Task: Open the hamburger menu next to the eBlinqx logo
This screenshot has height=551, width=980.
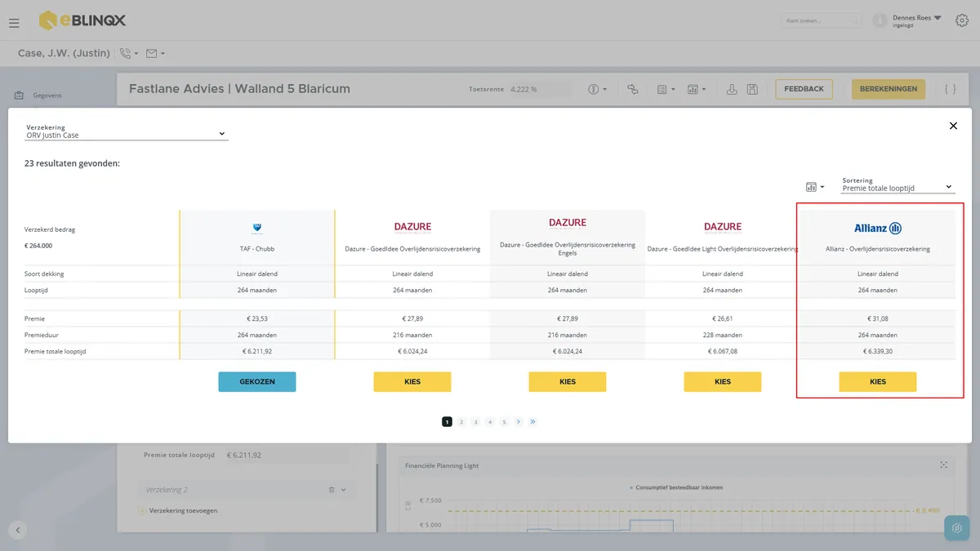Action: pos(14,23)
